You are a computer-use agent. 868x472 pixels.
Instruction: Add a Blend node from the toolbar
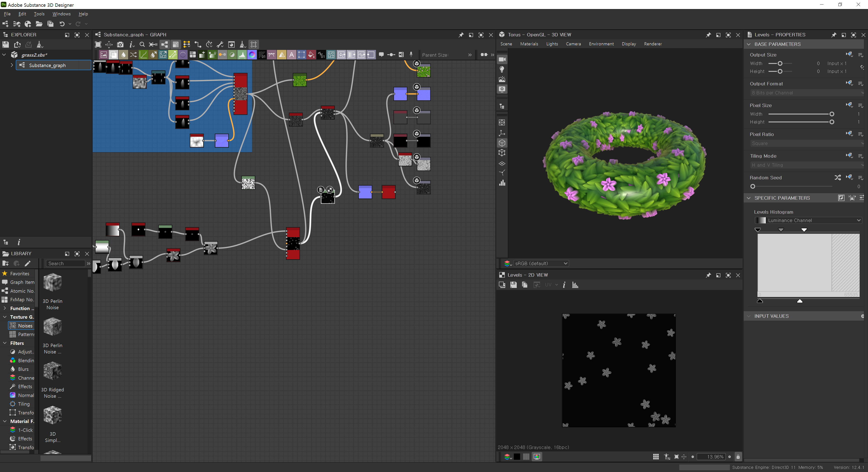(x=113, y=54)
